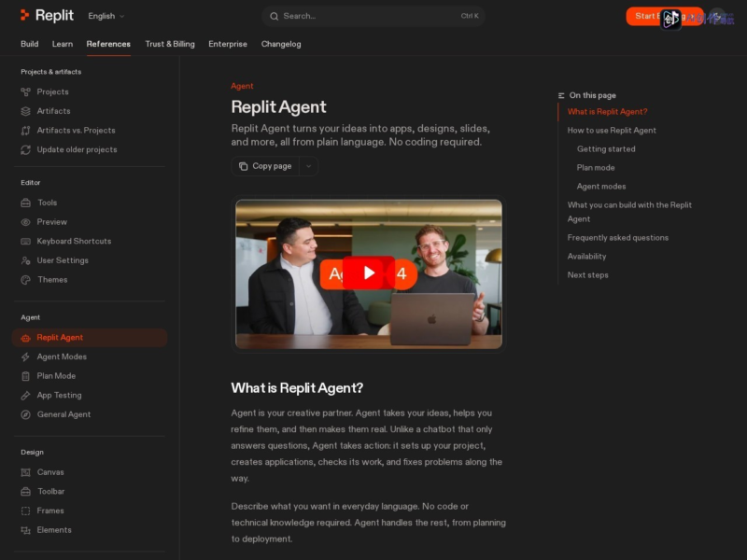Click the Copy page button
The width and height of the screenshot is (747, 560).
pos(265,166)
